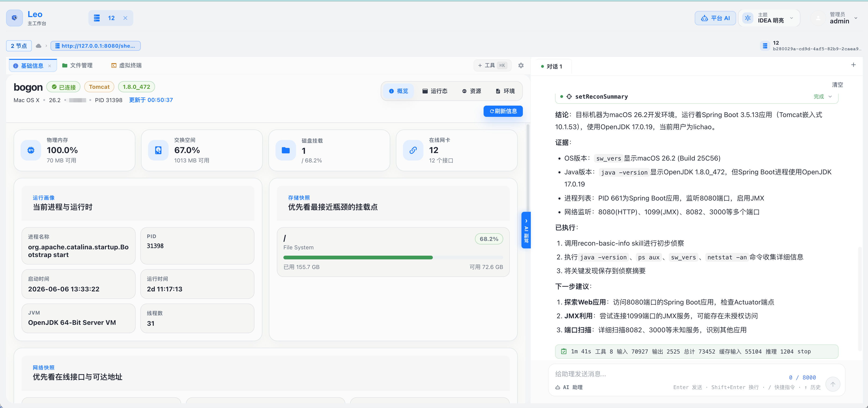Viewport: 868px width, 408px height.
Task: Close the session tab 12
Action: tap(125, 18)
